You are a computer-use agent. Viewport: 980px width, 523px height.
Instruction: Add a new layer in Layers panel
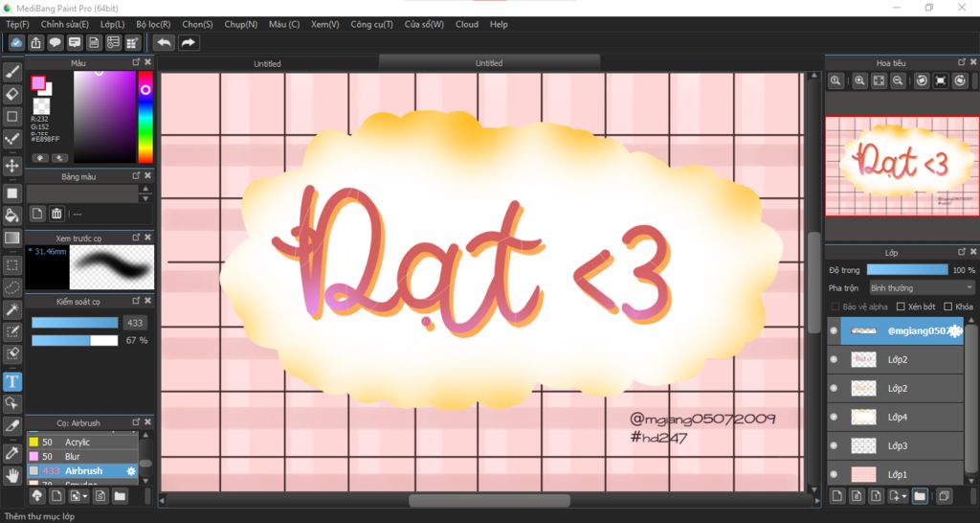[x=837, y=496]
